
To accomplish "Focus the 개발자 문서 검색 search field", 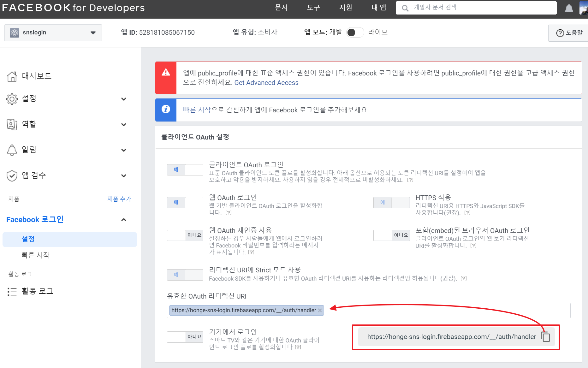I will tap(476, 8).
